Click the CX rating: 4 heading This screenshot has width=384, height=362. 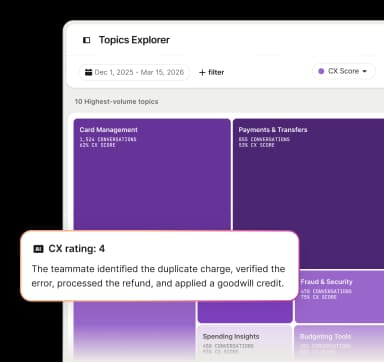(76, 249)
